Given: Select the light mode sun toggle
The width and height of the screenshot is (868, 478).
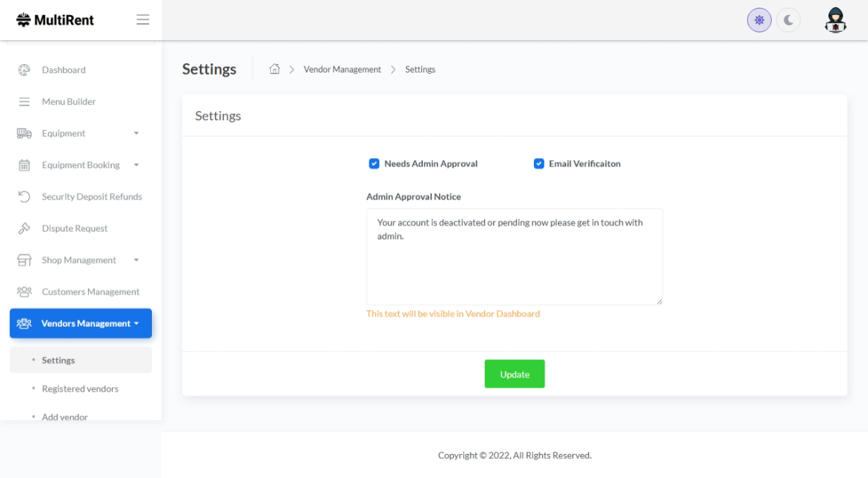Looking at the screenshot, I should [x=759, y=20].
